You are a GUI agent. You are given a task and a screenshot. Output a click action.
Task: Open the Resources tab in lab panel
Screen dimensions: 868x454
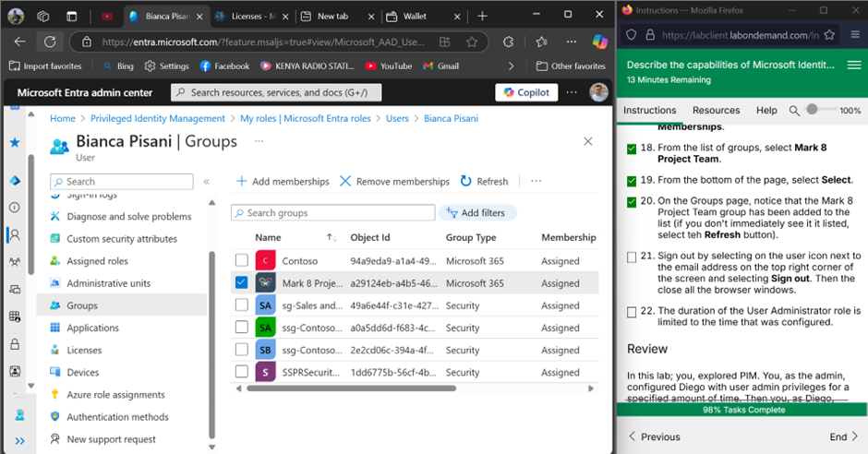pyautogui.click(x=716, y=110)
